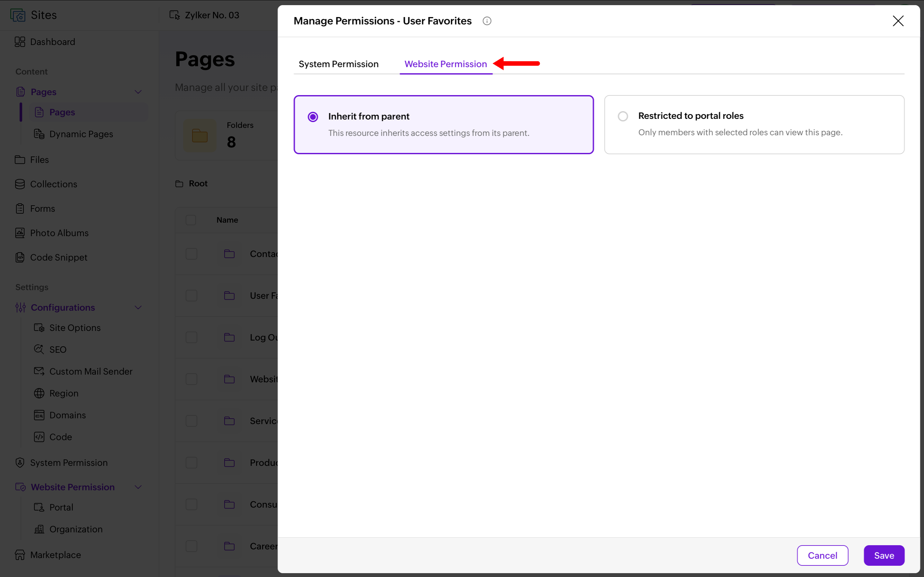Screen dimensions: 924x577
Task: Click System Permission shield icon
Action: (x=20, y=463)
